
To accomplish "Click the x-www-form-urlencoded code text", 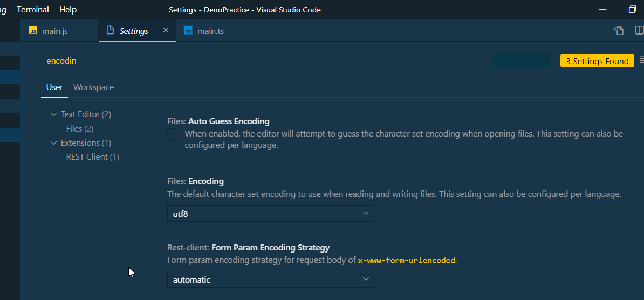I will tap(407, 260).
